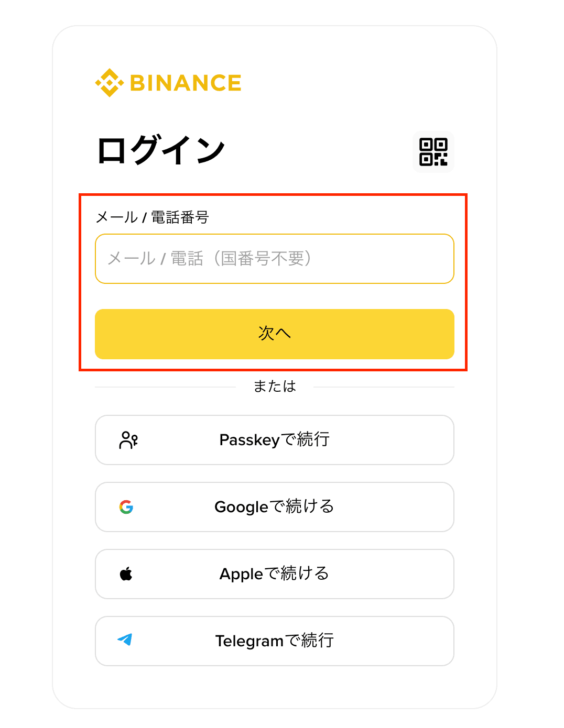Tap the QR code symbol at top right

point(433,152)
